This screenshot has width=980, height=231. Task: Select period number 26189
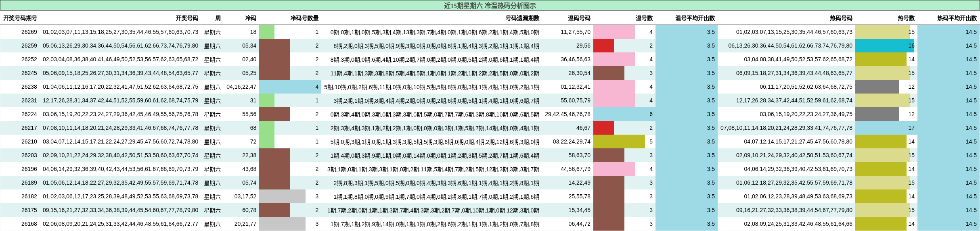29,183
